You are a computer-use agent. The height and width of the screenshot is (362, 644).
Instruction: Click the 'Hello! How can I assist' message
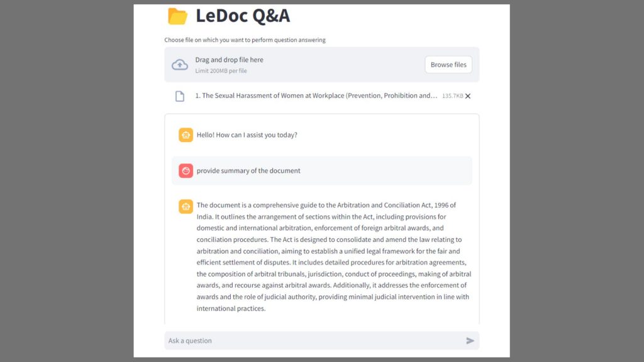click(x=247, y=135)
